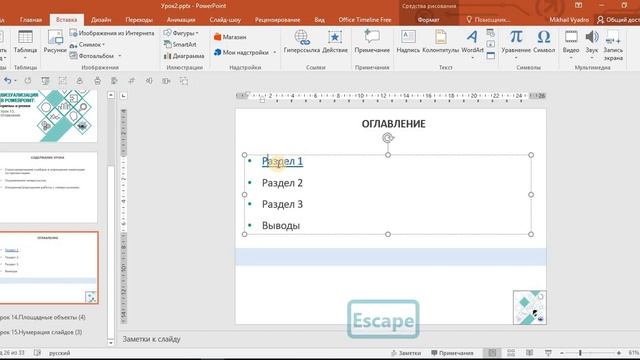Click the Помощник search box
The height and width of the screenshot is (360, 640).
(488, 20)
